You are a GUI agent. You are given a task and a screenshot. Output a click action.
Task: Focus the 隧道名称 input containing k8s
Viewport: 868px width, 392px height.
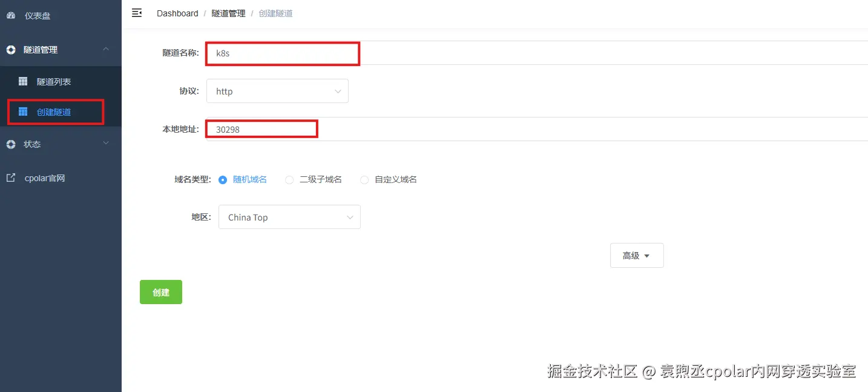[x=537, y=53]
